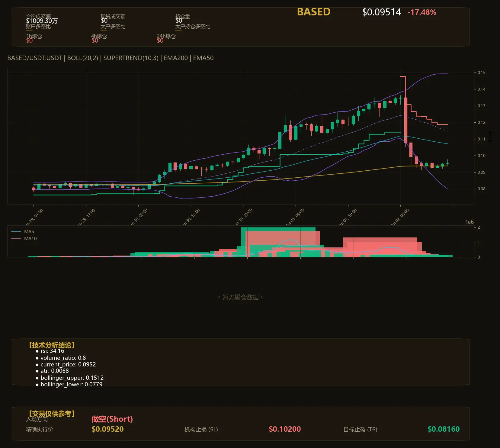Click the 0.15 price axis label

482,73
